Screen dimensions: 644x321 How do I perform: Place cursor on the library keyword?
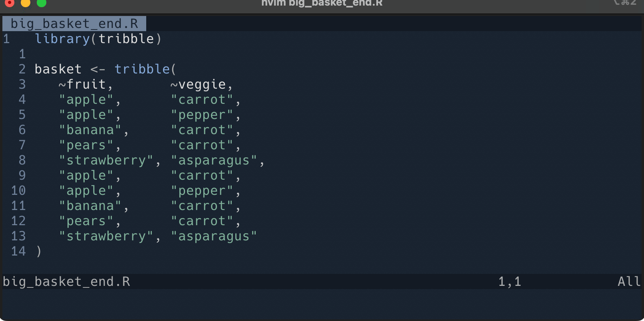tap(62, 39)
